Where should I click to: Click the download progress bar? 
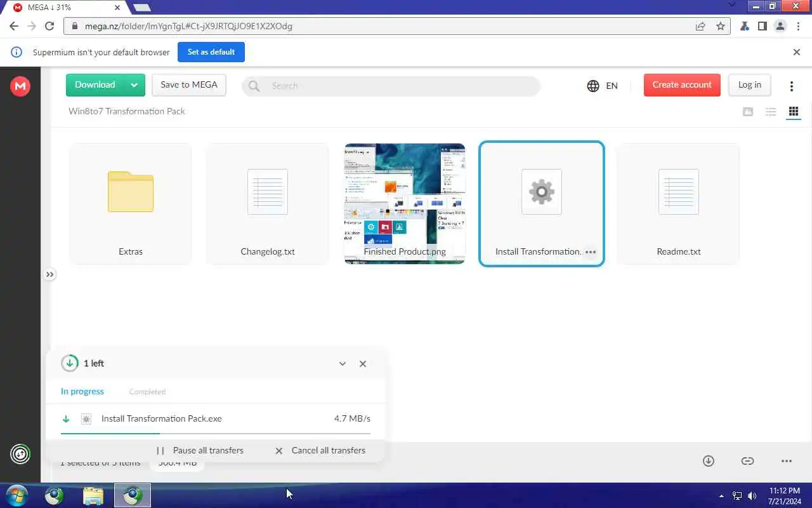[x=216, y=433]
